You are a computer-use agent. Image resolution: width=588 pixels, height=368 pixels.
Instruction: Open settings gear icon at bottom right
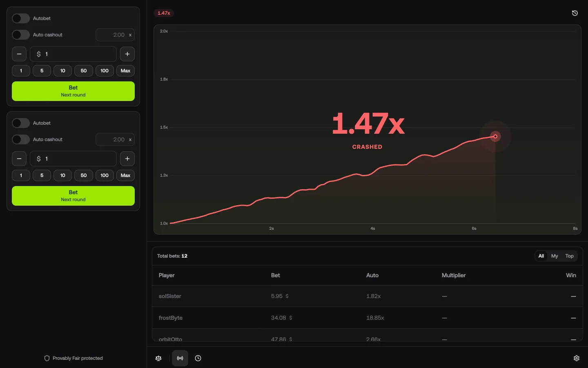[577, 358]
